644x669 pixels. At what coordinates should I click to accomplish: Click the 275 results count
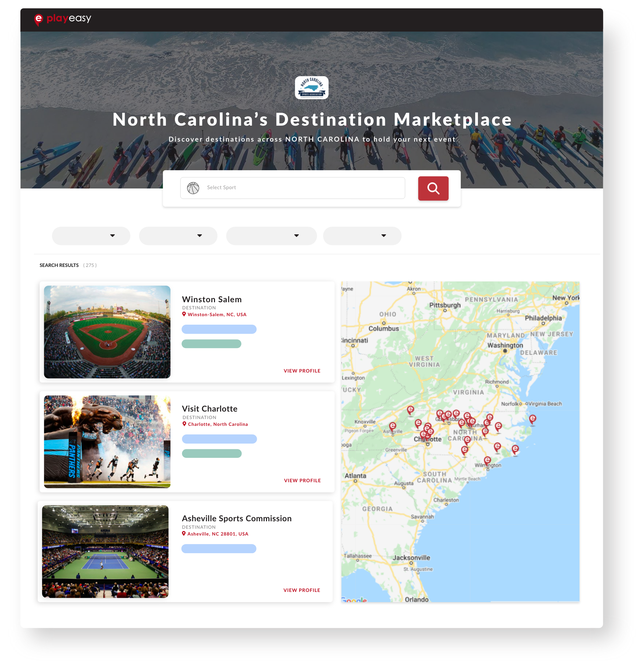point(90,265)
